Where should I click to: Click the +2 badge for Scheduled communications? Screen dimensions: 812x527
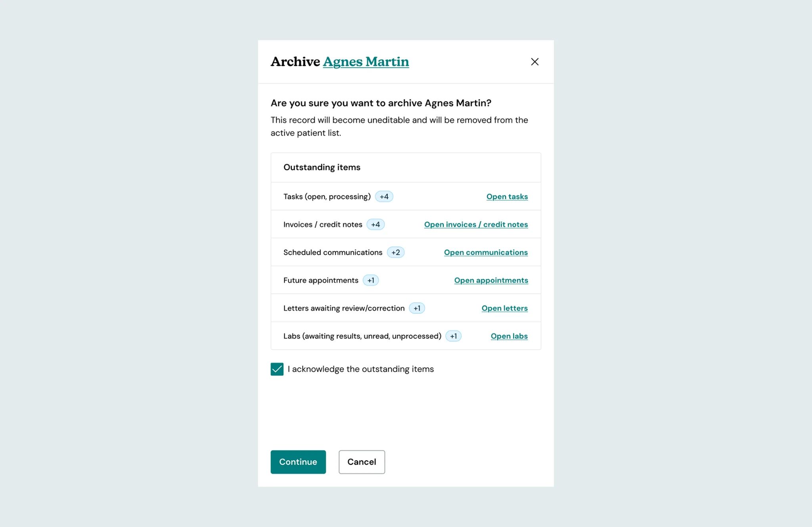click(395, 252)
